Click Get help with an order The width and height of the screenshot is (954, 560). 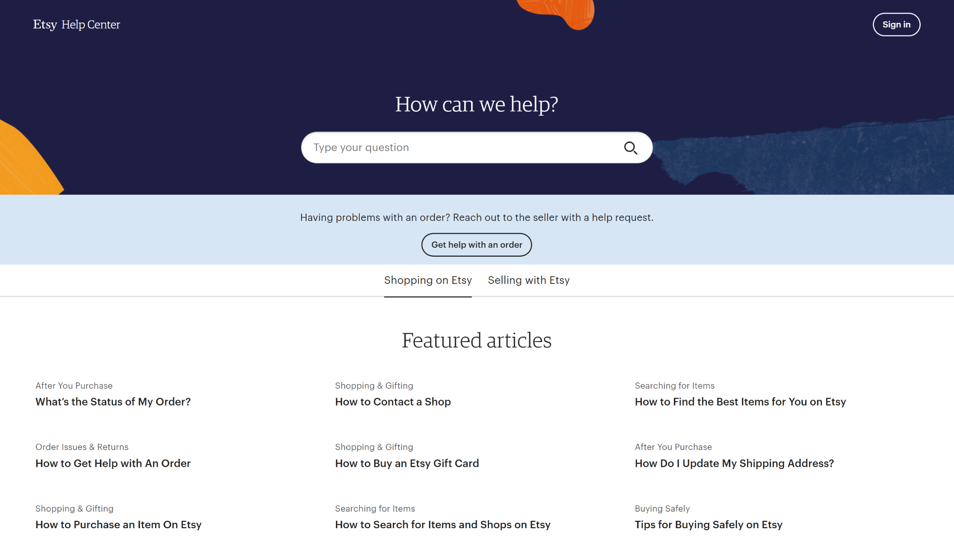point(477,245)
